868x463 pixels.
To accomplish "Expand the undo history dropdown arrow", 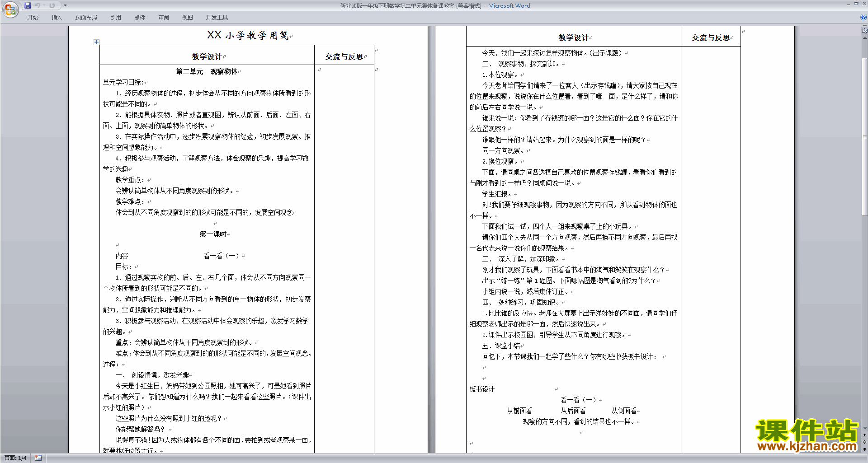I will [44, 5].
